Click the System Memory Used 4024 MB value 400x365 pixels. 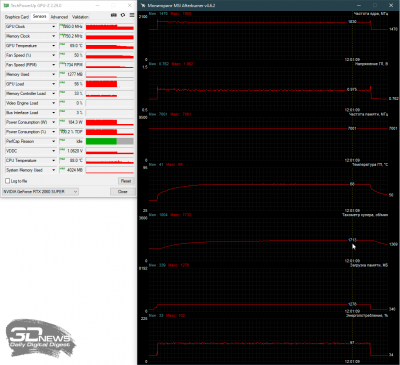point(75,170)
